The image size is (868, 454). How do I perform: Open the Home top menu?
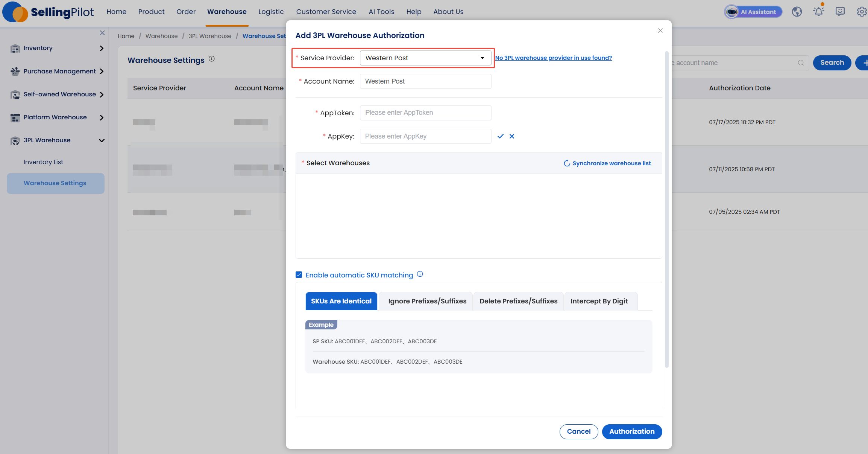click(x=116, y=12)
